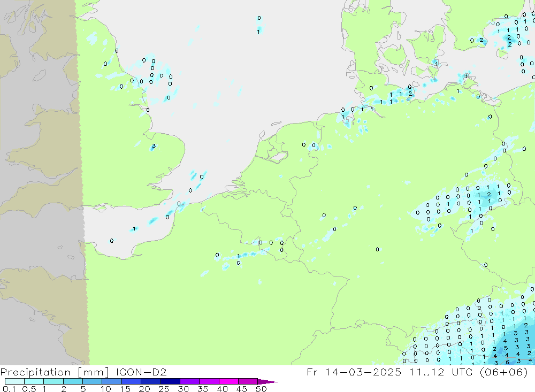Click the 35–40 mm purple legend swatch
535x392 pixels.
click(x=209, y=381)
